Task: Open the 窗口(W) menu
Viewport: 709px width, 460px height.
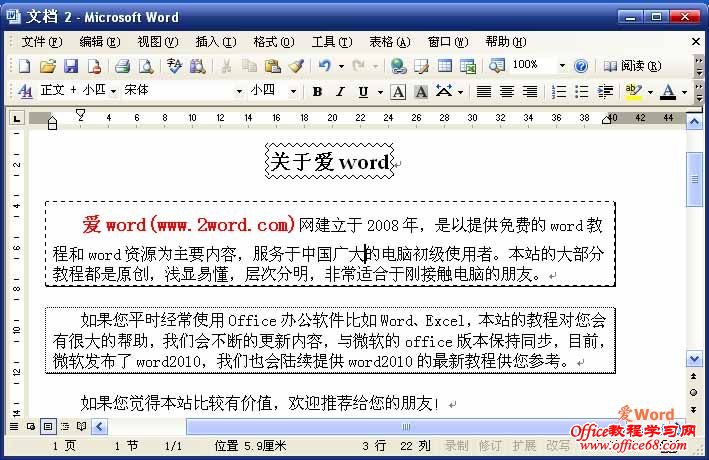Action: click(448, 42)
